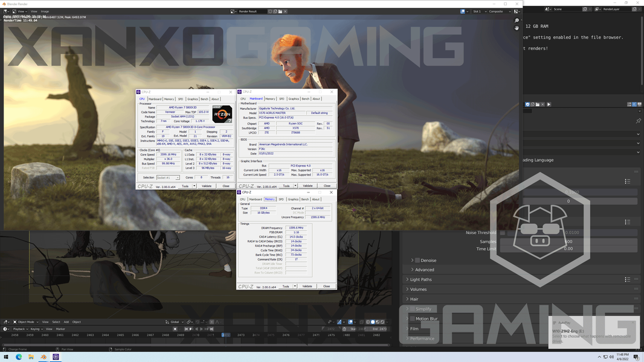
Task: Click the play animation forward icon
Action: coord(201,329)
